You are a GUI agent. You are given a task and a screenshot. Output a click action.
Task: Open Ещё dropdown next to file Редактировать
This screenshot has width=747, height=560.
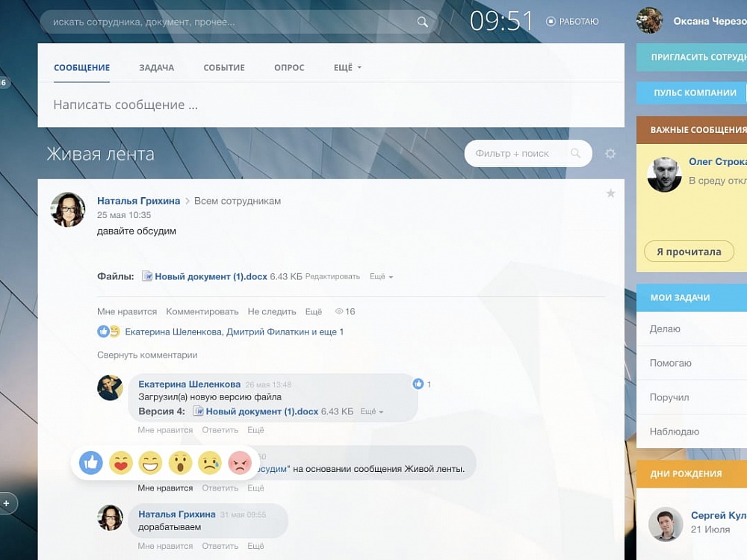tap(381, 277)
